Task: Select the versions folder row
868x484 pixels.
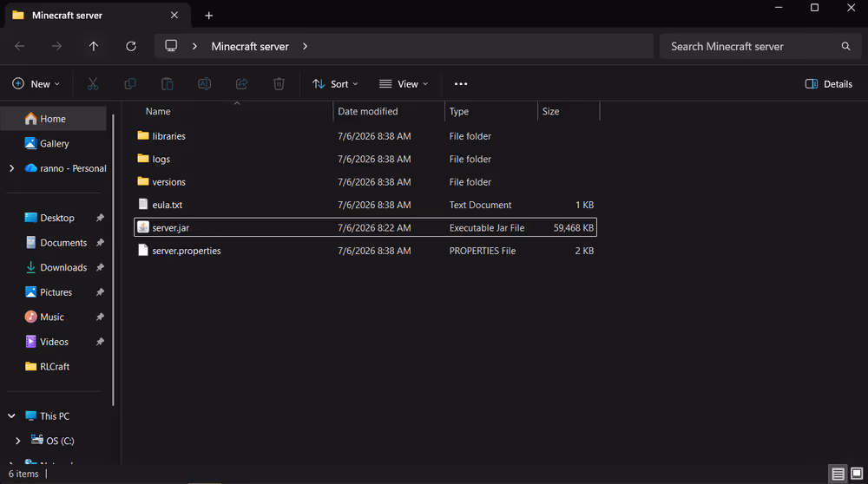Action: tap(365, 182)
